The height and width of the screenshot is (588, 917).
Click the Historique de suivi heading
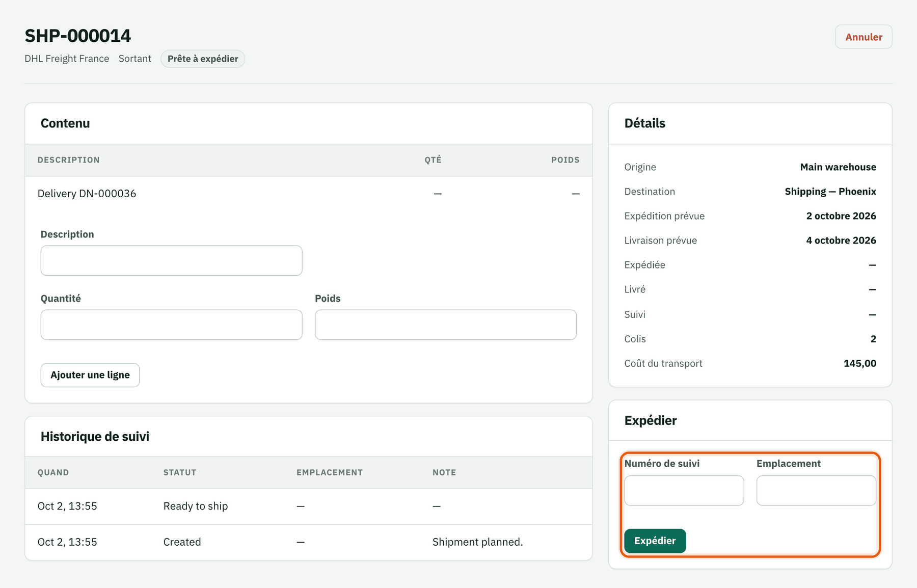point(95,437)
